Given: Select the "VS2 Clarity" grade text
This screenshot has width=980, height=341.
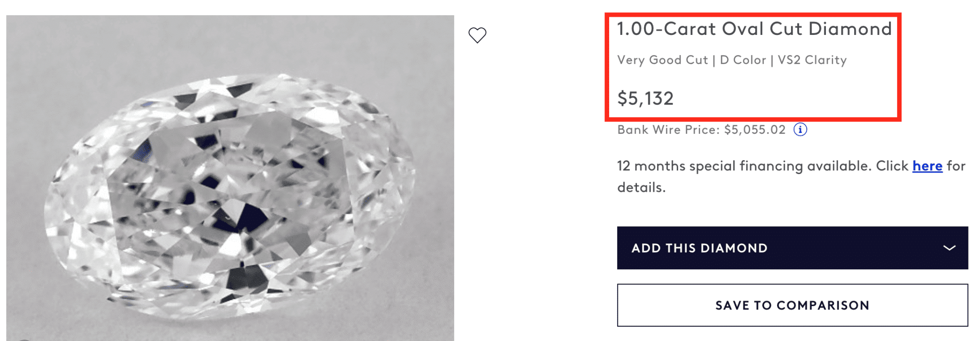Looking at the screenshot, I should point(812,60).
